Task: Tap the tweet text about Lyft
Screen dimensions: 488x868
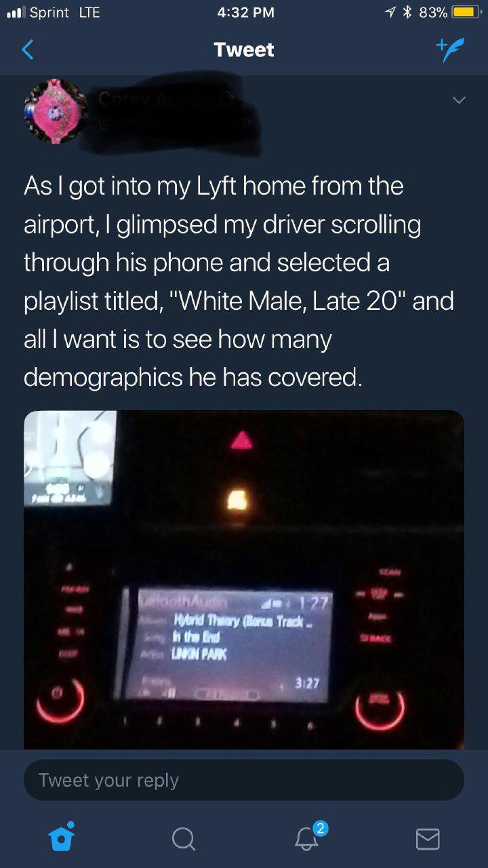Action: coord(239,281)
